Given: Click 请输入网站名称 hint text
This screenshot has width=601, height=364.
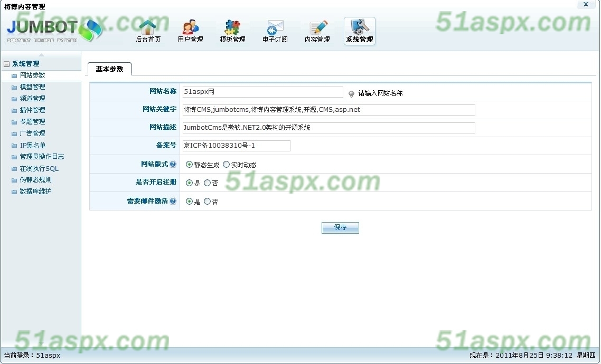Looking at the screenshot, I should click(x=380, y=93).
